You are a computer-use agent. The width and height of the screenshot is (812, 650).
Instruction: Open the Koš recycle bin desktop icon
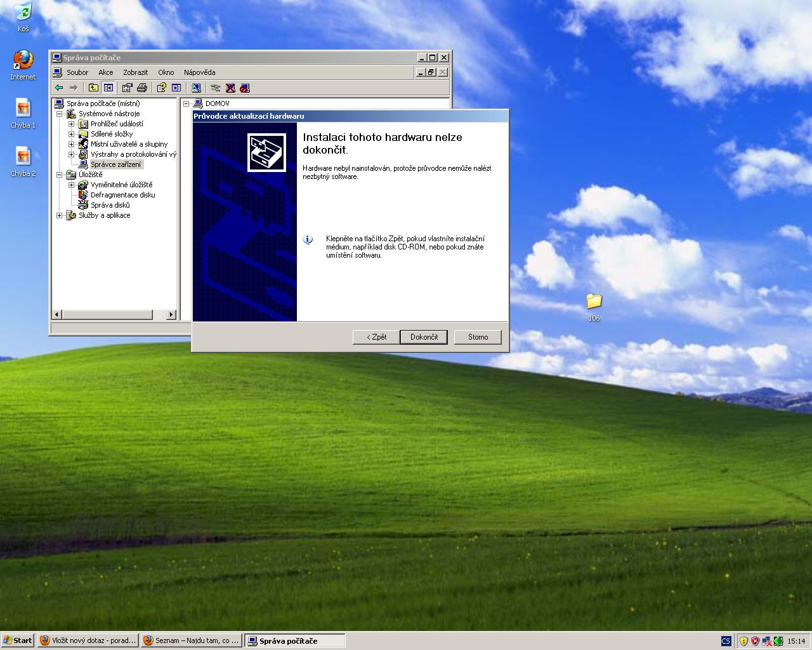tap(23, 17)
